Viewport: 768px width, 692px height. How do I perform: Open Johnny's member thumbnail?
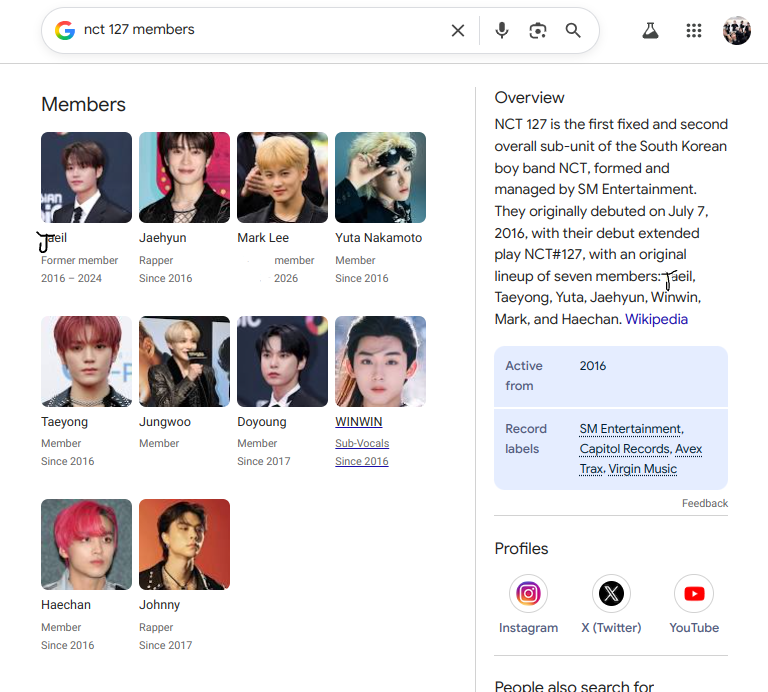tap(184, 545)
